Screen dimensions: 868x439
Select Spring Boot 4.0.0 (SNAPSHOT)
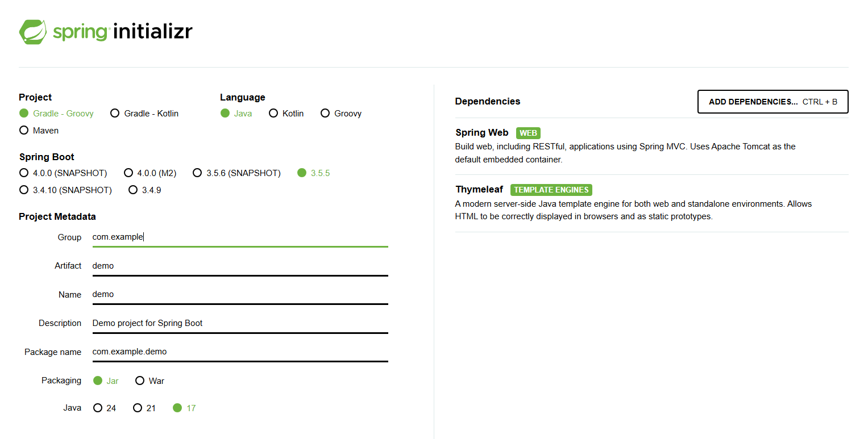click(x=63, y=173)
